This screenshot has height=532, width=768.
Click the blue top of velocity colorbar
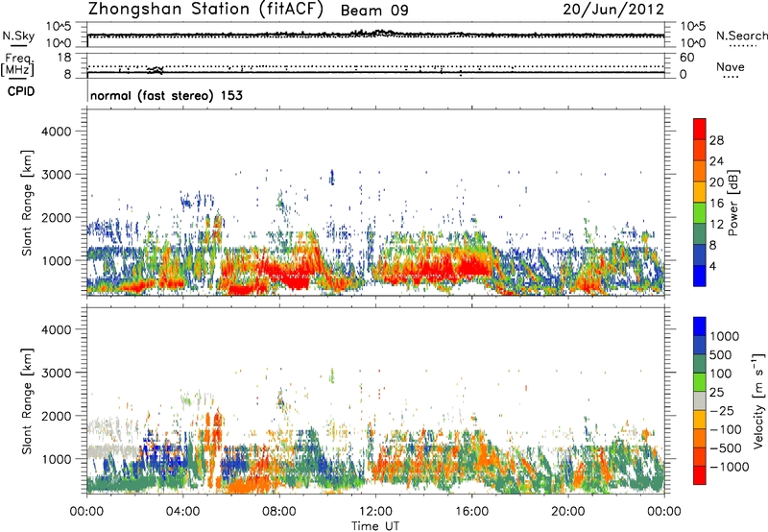point(700,326)
